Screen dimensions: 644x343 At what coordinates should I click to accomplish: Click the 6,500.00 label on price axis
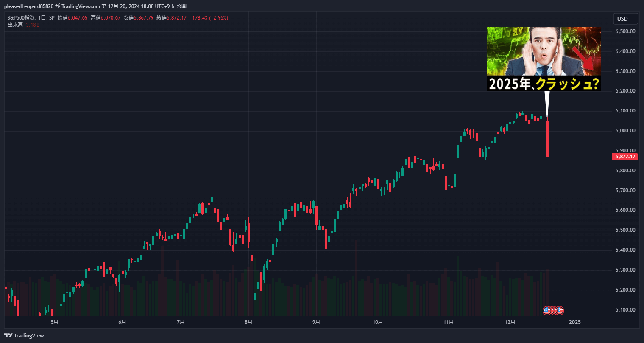click(x=626, y=31)
